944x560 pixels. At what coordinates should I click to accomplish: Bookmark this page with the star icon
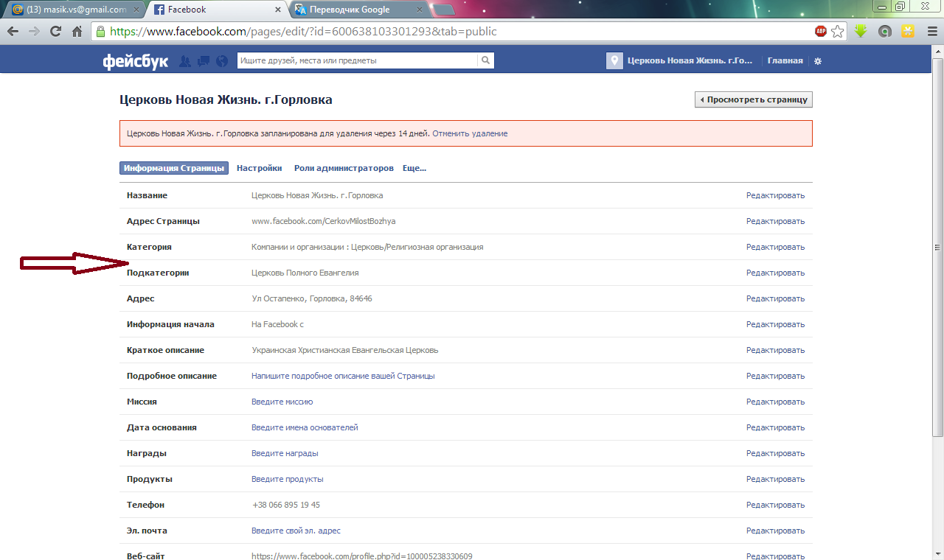pos(838,32)
